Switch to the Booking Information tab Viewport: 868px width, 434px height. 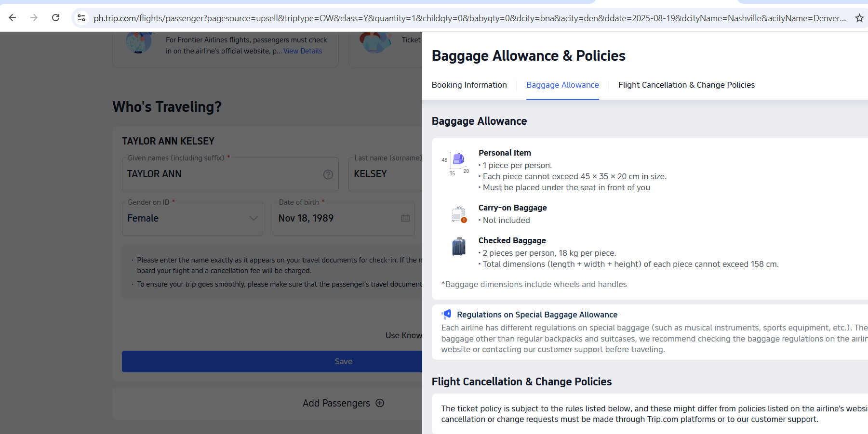pyautogui.click(x=469, y=85)
